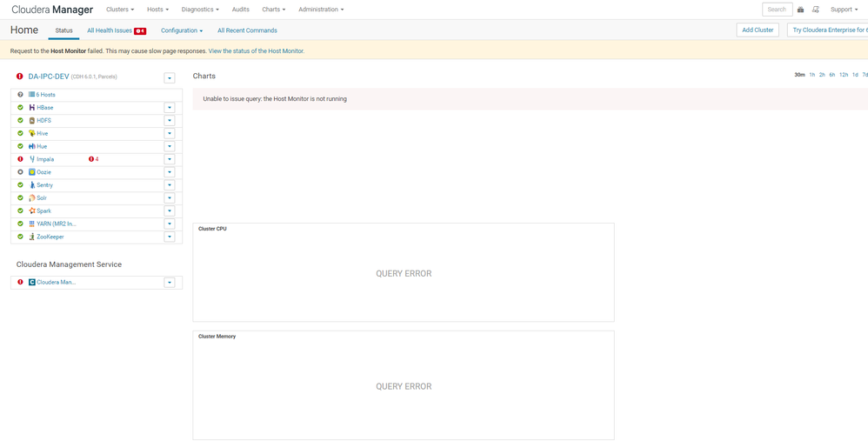Click the Add Cluster button
868x441 pixels.
point(758,30)
